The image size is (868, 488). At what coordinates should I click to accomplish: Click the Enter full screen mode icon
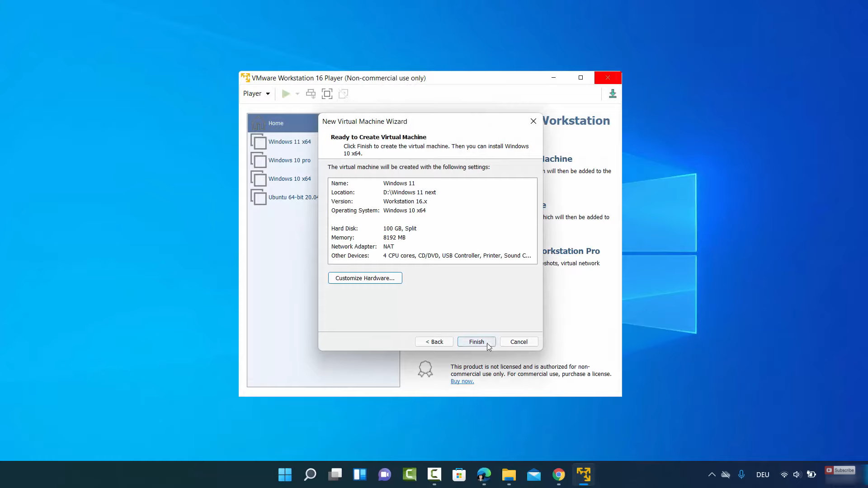327,94
